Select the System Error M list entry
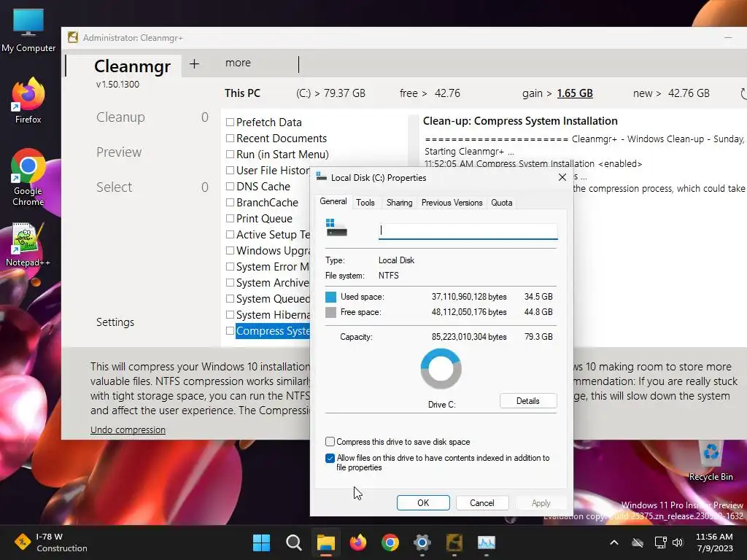 point(273,267)
